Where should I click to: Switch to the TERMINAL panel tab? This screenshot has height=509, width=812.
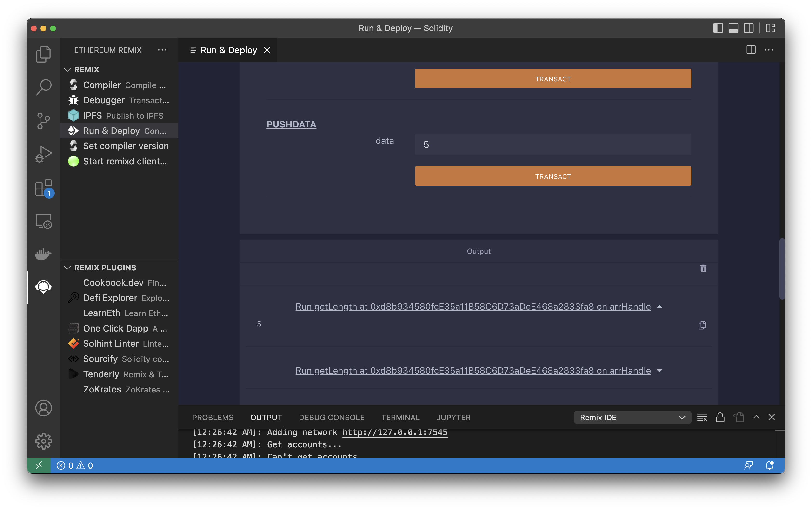(400, 418)
